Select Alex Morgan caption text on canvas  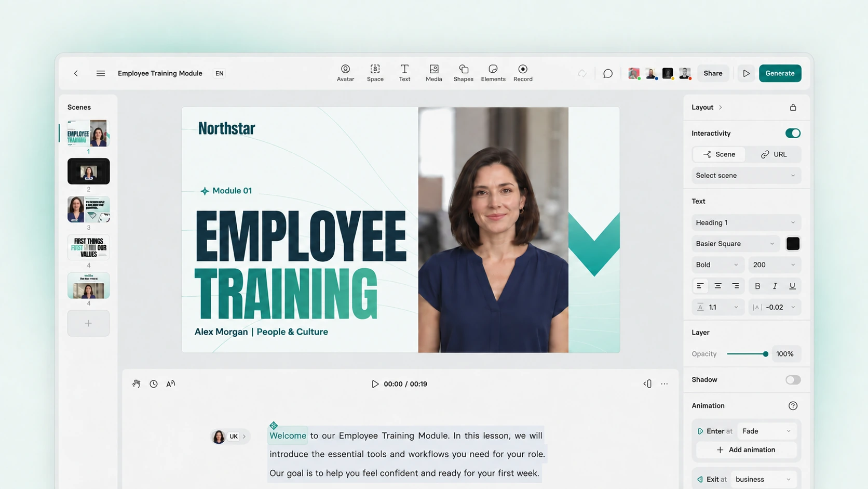(261, 332)
